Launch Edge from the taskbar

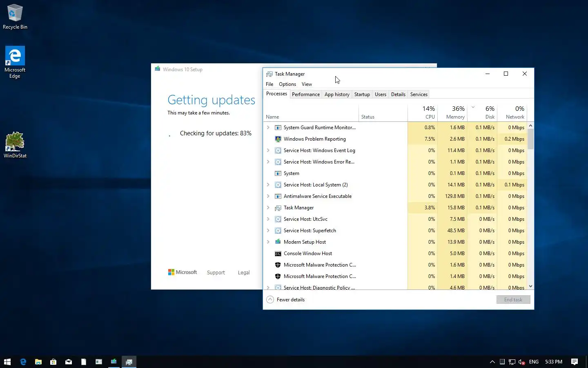(x=23, y=361)
